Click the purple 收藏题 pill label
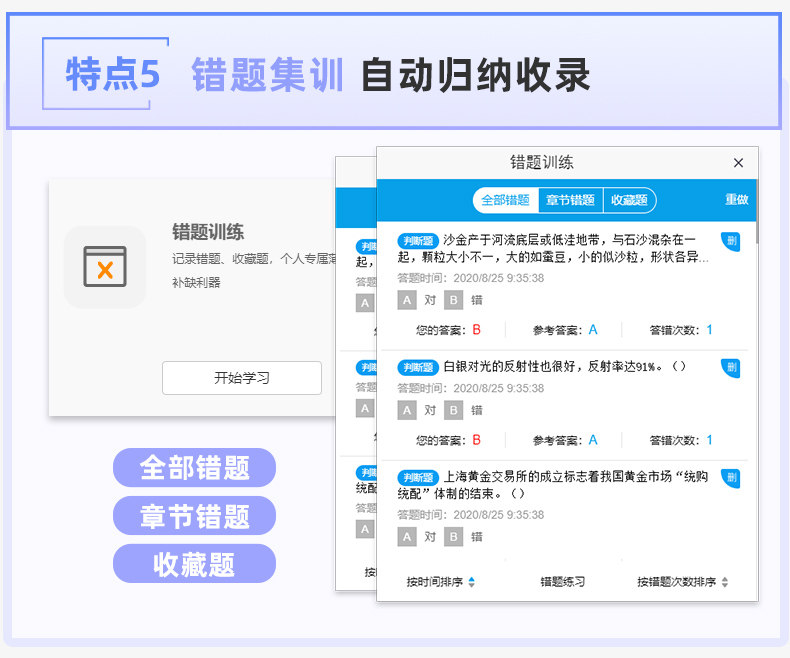 point(194,564)
